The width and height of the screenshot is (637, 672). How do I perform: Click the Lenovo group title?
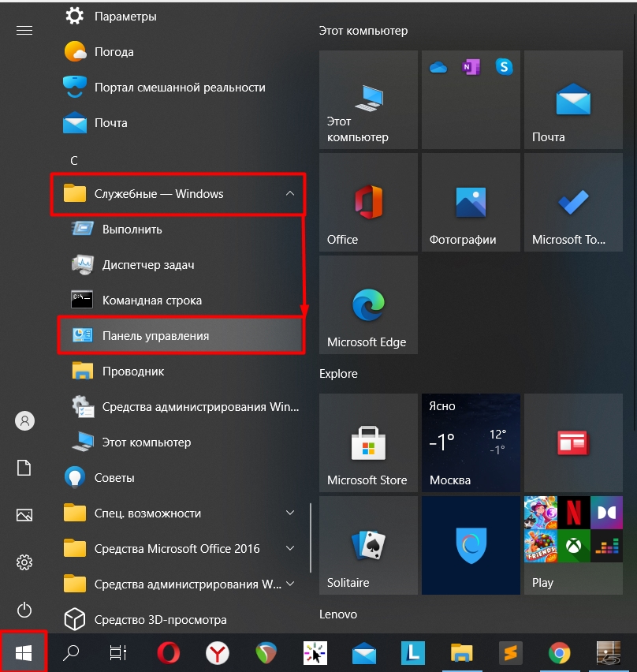[x=338, y=614]
